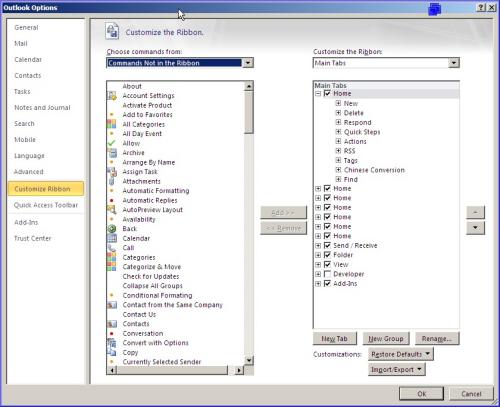Click the Copy command icon

[112, 352]
